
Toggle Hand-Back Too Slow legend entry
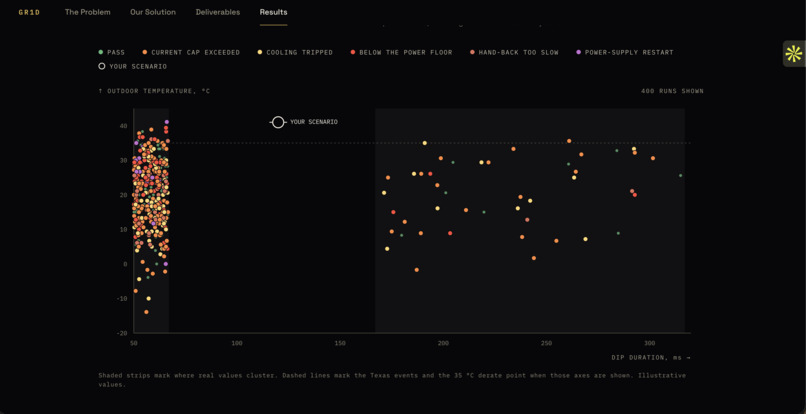click(x=514, y=52)
